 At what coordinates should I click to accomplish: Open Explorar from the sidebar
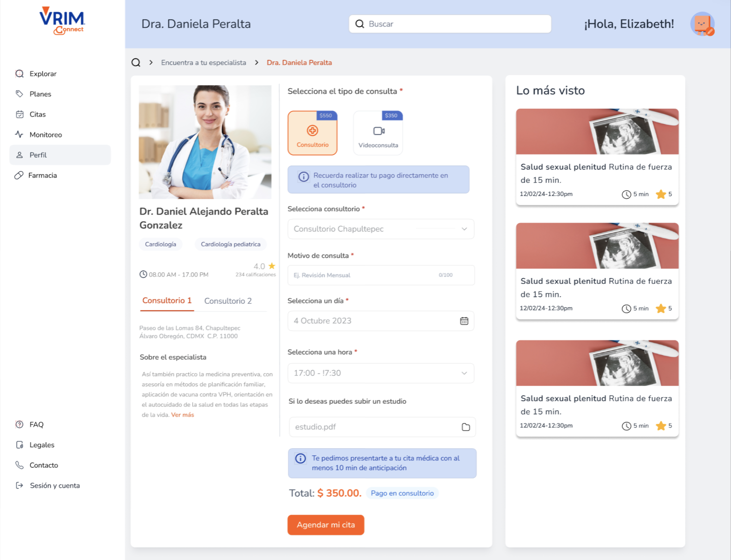coord(43,74)
